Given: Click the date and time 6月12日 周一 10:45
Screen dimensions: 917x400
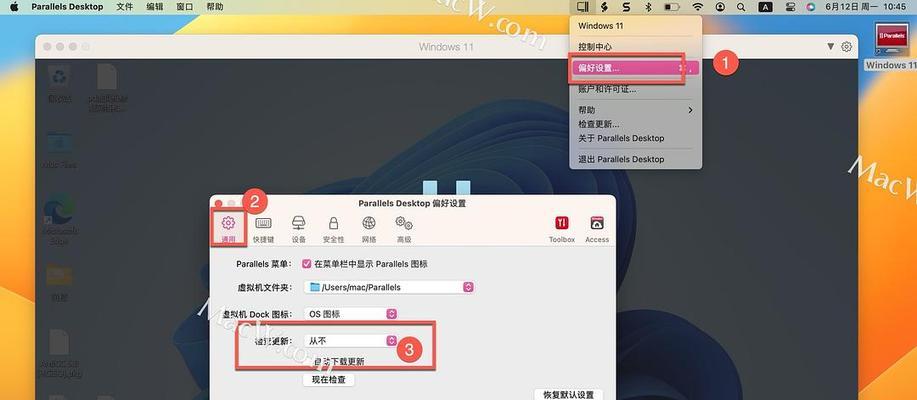Looking at the screenshot, I should click(x=866, y=7).
